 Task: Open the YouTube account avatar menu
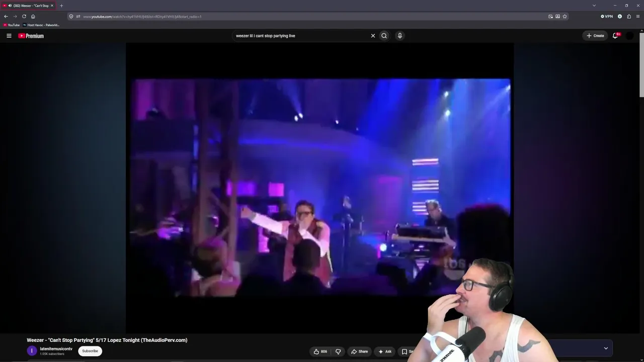tap(629, 36)
